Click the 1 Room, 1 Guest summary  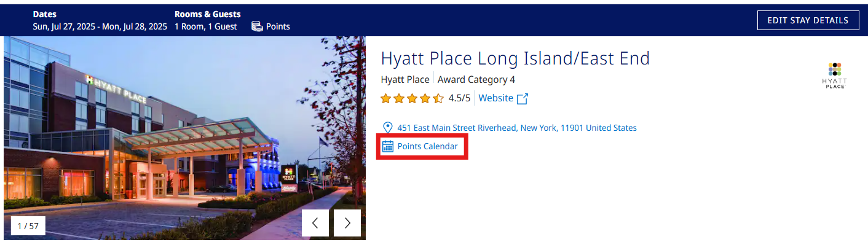coord(206,26)
